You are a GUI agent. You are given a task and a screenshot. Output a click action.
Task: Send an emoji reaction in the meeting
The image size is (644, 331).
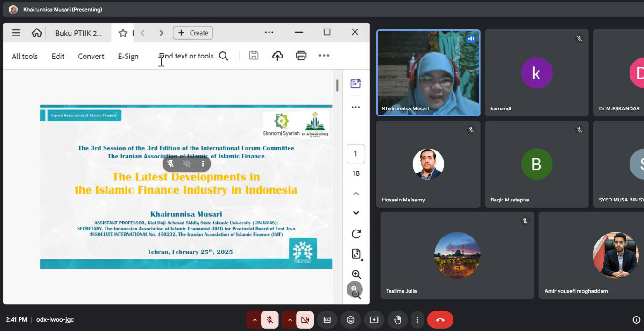coord(350,320)
